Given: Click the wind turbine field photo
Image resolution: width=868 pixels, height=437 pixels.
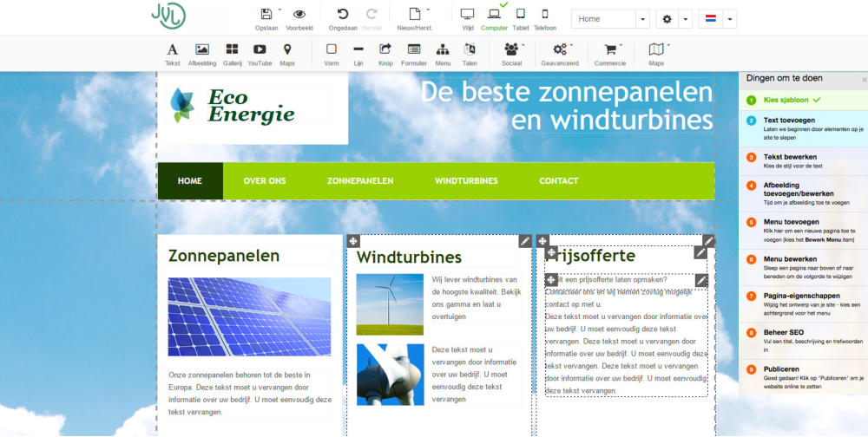Looking at the screenshot, I should (390, 304).
